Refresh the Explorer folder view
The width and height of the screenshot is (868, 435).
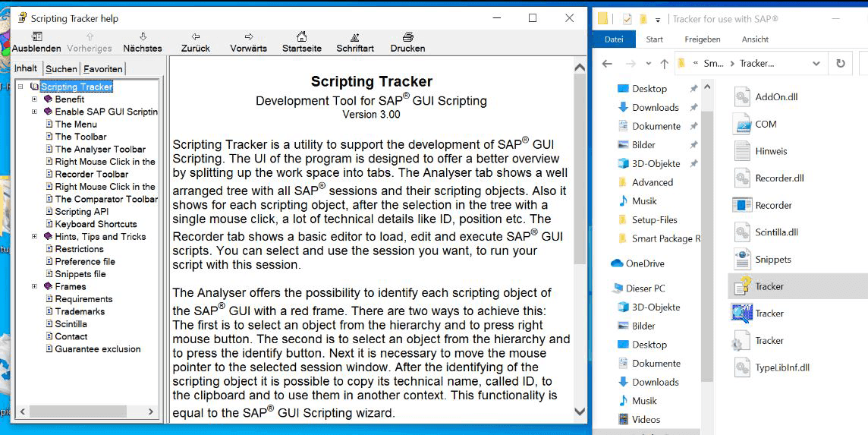(841, 63)
